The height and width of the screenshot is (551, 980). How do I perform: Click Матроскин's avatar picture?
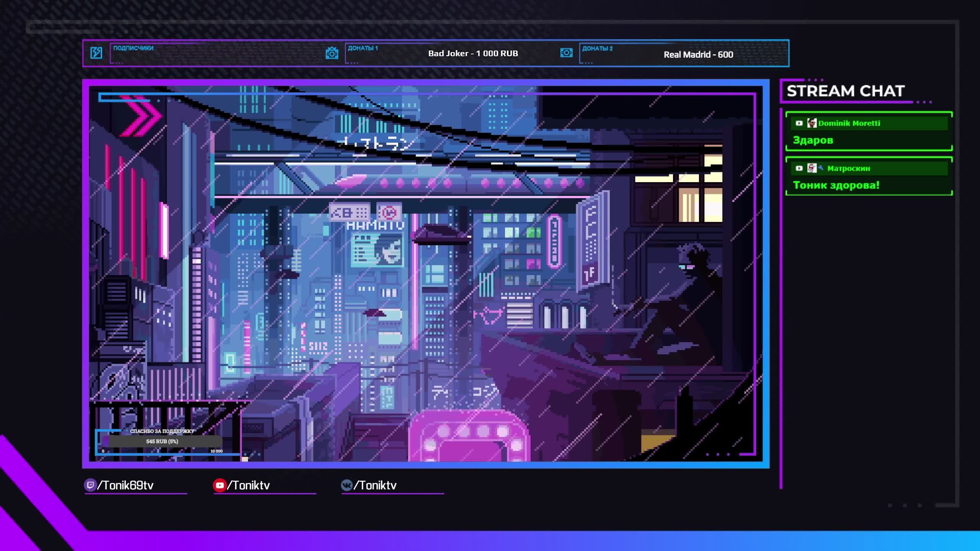[811, 168]
